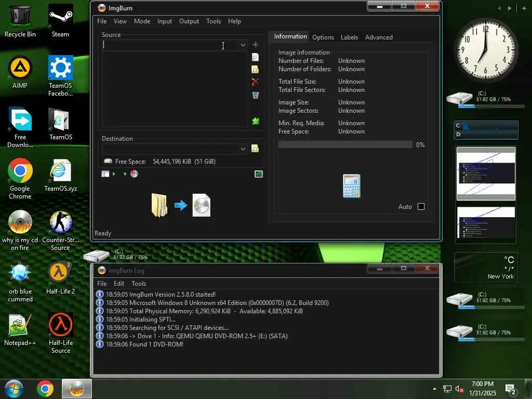The width and height of the screenshot is (532, 399).
Task: Click in the Source text input field
Action: coord(170,45)
